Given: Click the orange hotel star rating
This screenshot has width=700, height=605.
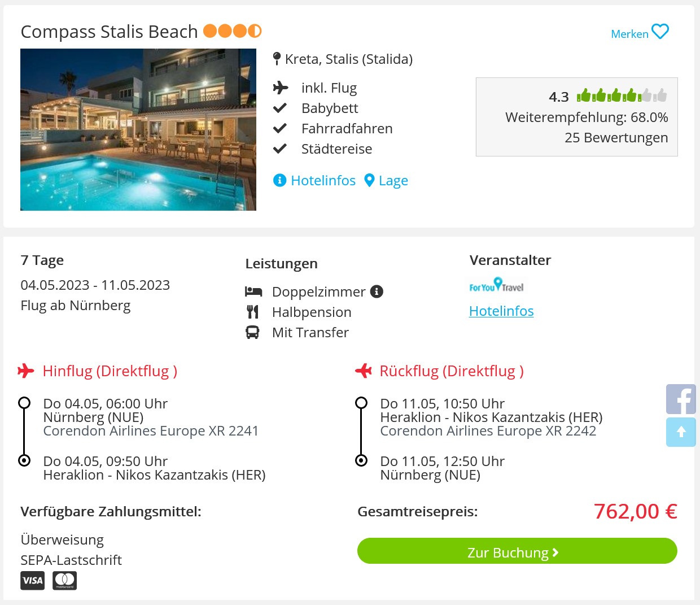Looking at the screenshot, I should [233, 31].
